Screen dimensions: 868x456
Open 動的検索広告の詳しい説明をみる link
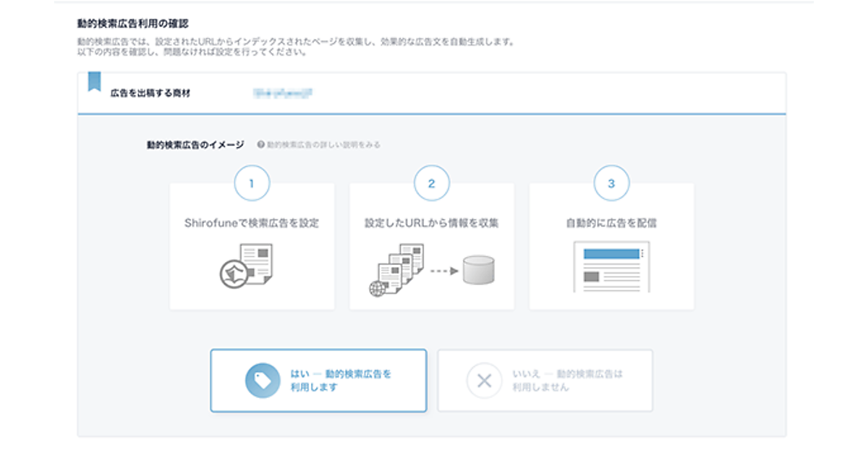pos(323,145)
